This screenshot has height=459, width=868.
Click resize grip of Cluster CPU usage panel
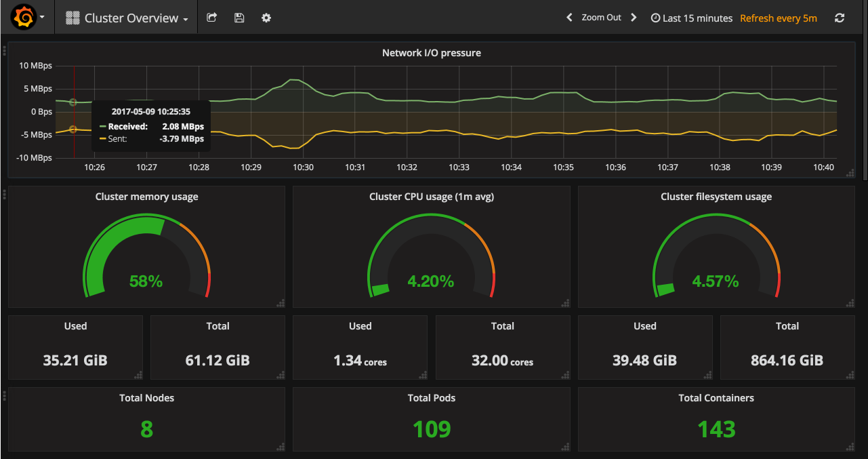click(x=566, y=303)
